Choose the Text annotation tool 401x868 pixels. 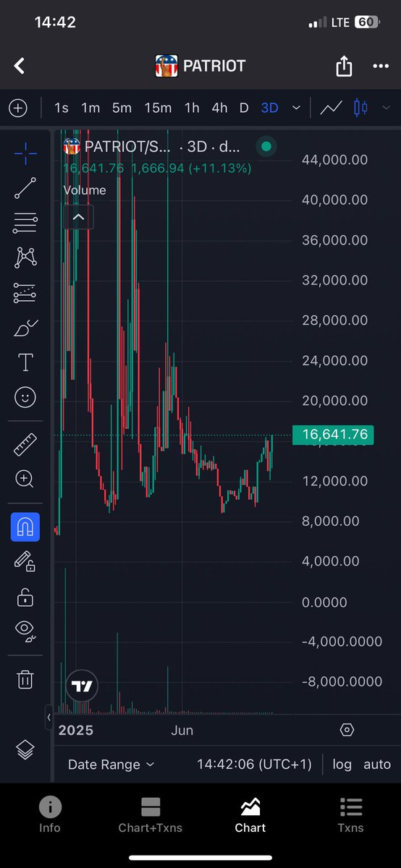pos(25,362)
